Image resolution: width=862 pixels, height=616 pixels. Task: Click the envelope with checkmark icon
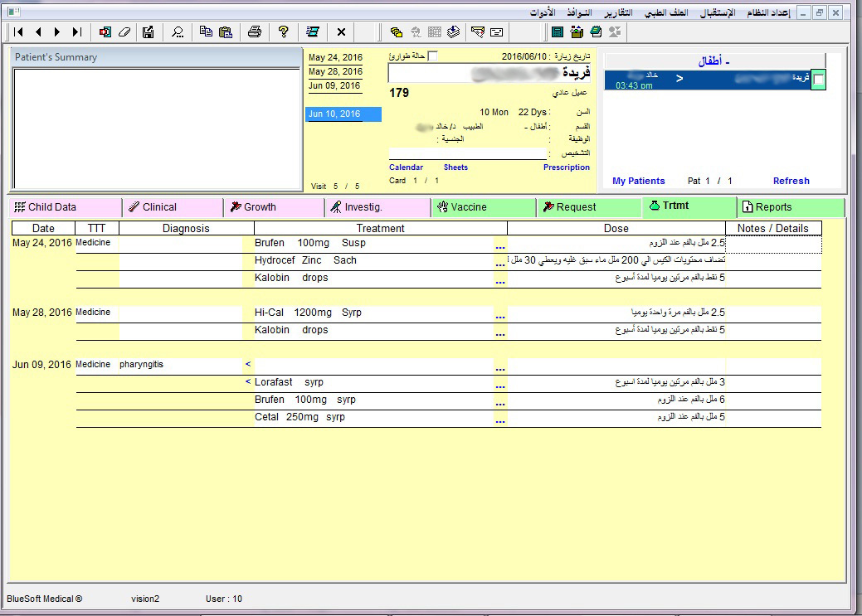[478, 32]
